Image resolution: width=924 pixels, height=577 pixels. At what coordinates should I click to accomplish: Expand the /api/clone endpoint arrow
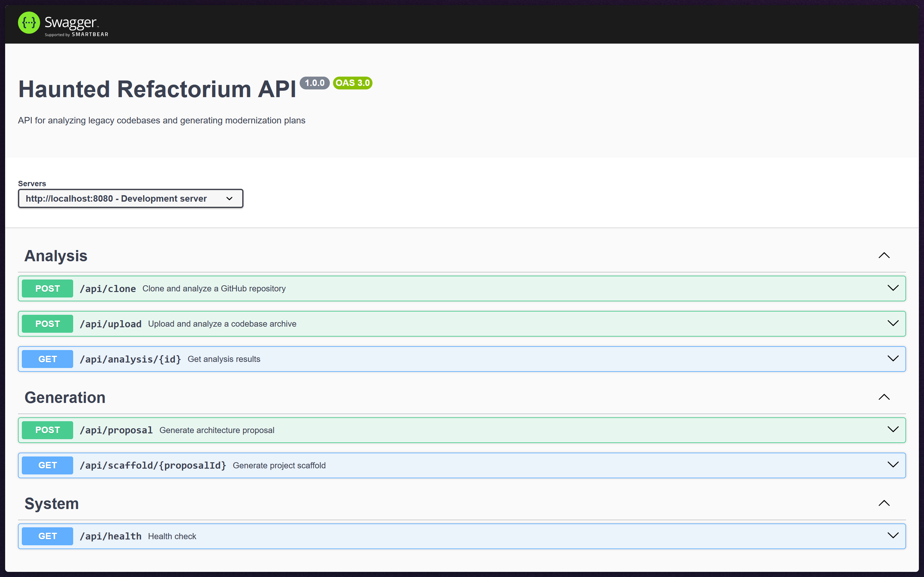point(893,288)
